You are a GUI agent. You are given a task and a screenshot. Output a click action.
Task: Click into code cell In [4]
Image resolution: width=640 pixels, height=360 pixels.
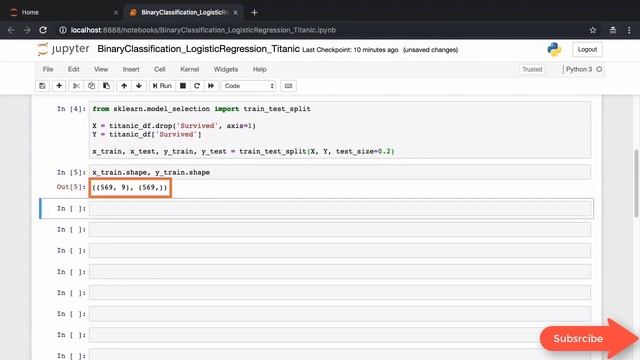pyautogui.click(x=340, y=130)
